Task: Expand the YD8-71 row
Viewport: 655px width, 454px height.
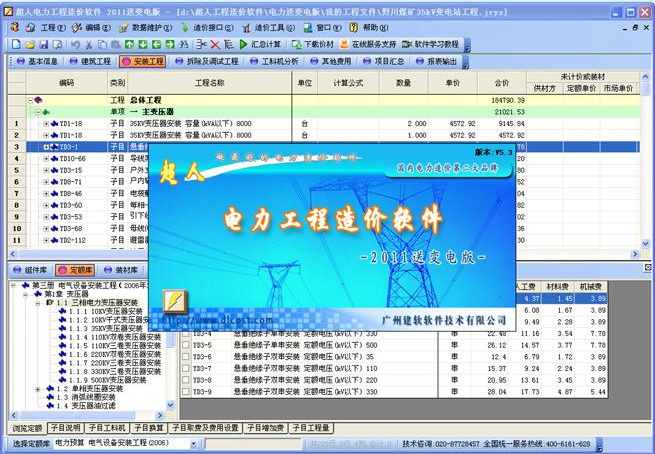Action: [x=46, y=182]
